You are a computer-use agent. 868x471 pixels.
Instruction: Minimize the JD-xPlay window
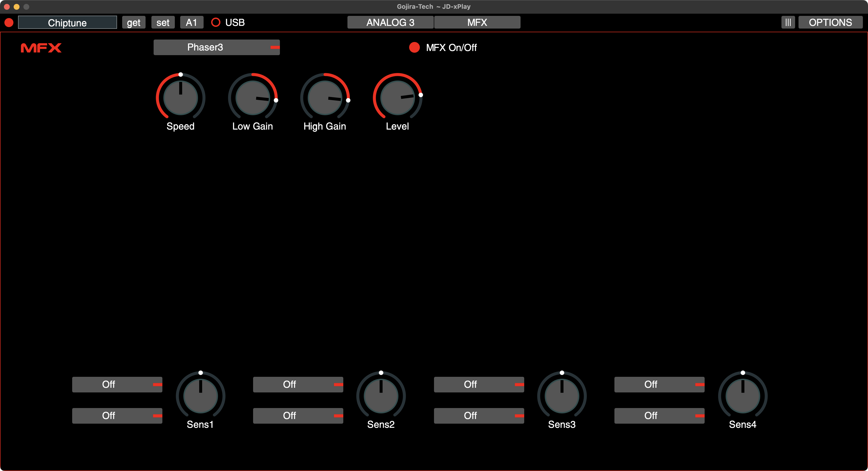pyautogui.click(x=17, y=7)
